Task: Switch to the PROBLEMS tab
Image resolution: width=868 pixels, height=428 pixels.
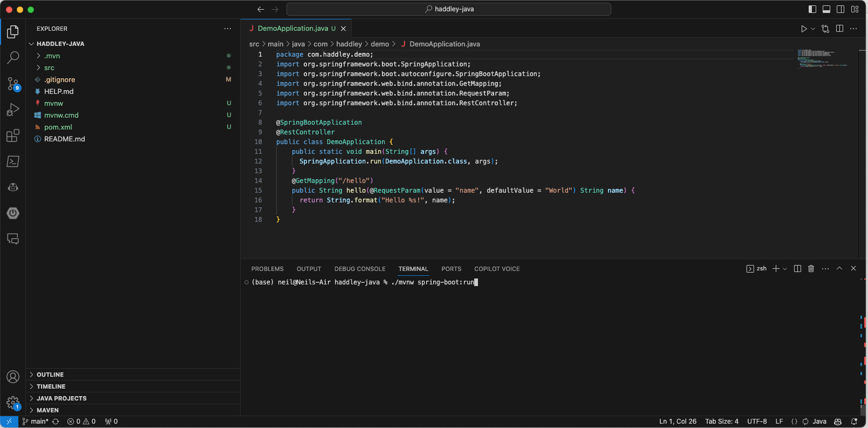Action: point(267,269)
